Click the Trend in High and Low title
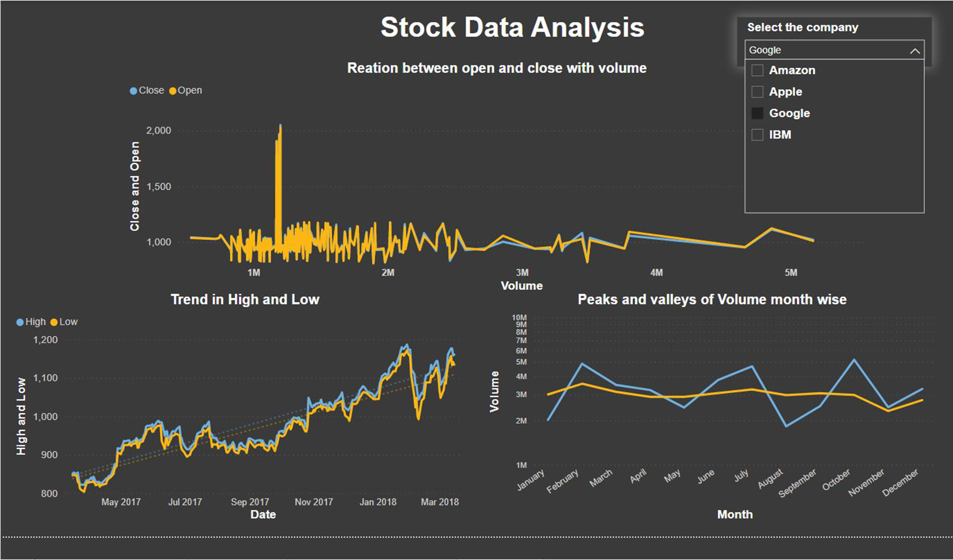The image size is (953, 560). tap(245, 300)
